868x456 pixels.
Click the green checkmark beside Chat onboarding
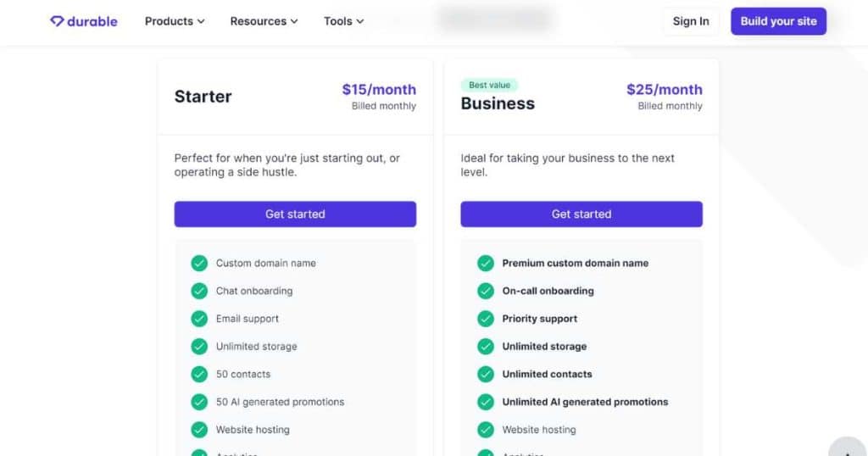point(199,291)
